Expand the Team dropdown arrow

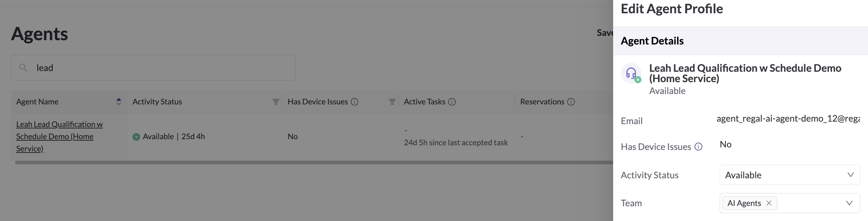(849, 203)
